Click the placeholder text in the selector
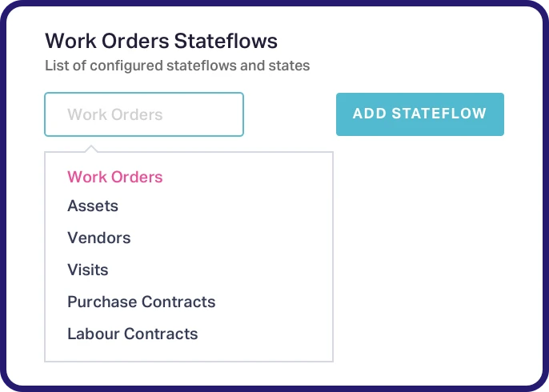 click(x=115, y=114)
